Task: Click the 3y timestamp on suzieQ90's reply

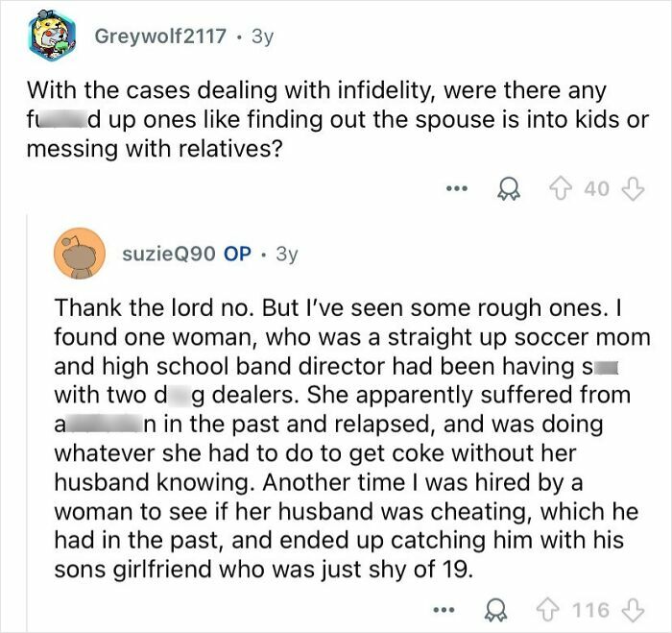Action: point(287,255)
